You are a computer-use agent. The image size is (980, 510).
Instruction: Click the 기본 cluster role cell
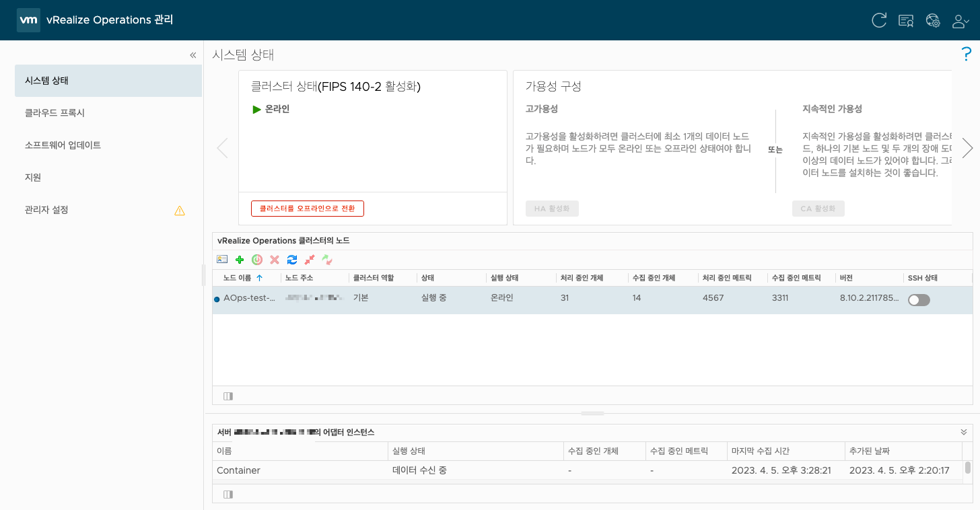(x=361, y=298)
